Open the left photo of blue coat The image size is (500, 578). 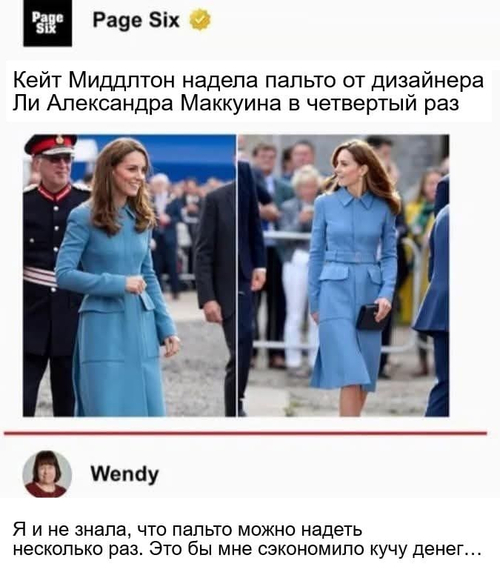[129, 275]
